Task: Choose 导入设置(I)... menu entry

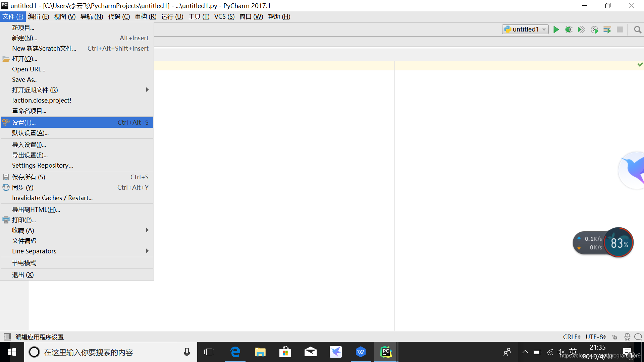Action: [77, 144]
